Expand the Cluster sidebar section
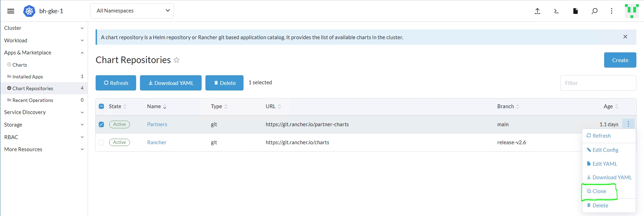644x216 pixels. pyautogui.click(x=44, y=28)
